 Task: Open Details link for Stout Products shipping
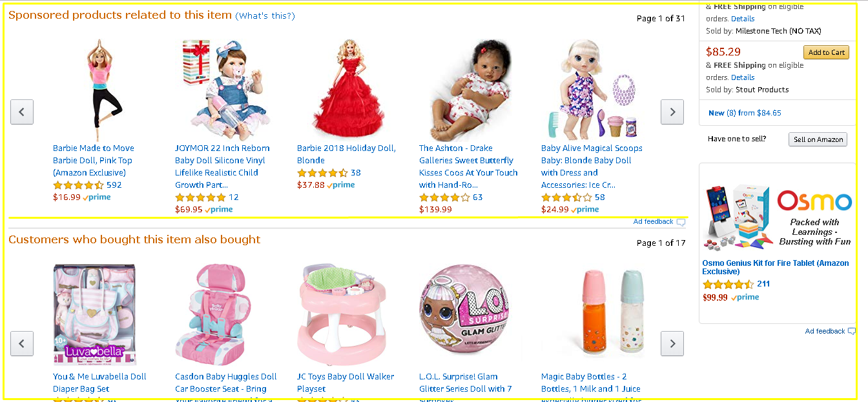pyautogui.click(x=743, y=77)
